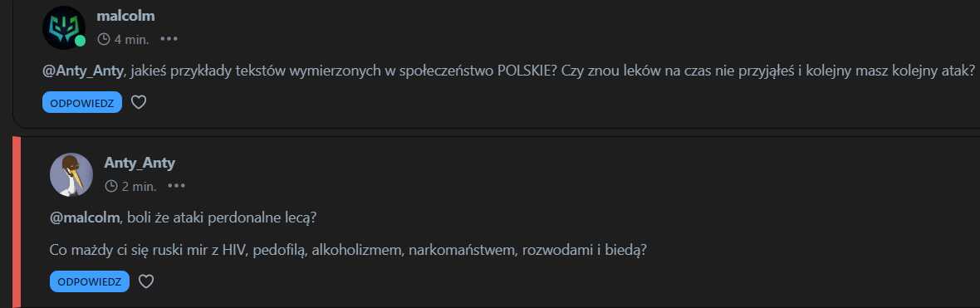Click the 2 min. timestamp on Anty_Anty's comment
Image resolution: width=980 pixels, height=308 pixels.
click(x=139, y=186)
